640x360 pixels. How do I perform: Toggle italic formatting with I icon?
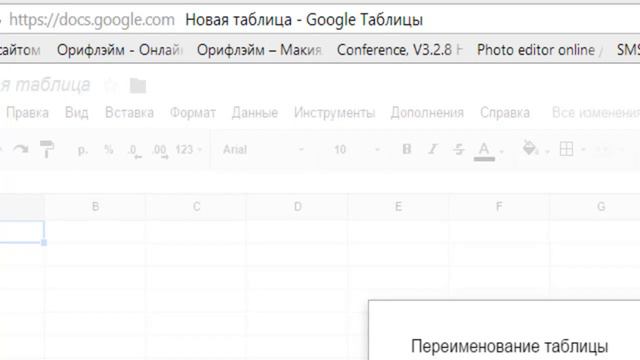433,149
